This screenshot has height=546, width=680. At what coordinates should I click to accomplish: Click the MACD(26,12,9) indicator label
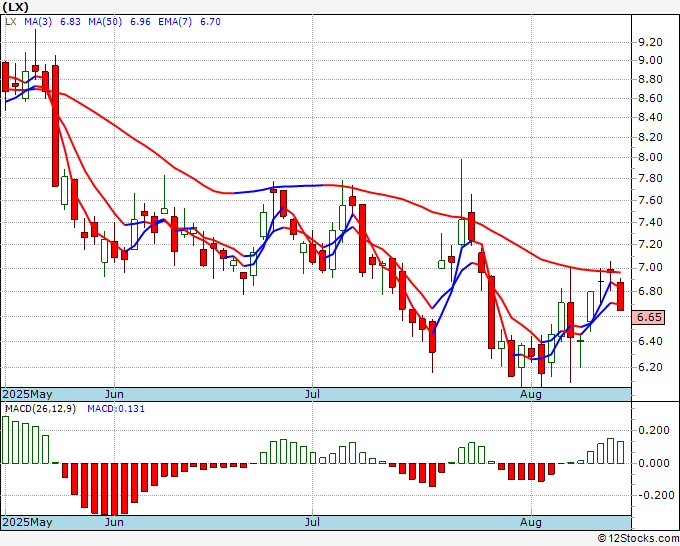40,409
